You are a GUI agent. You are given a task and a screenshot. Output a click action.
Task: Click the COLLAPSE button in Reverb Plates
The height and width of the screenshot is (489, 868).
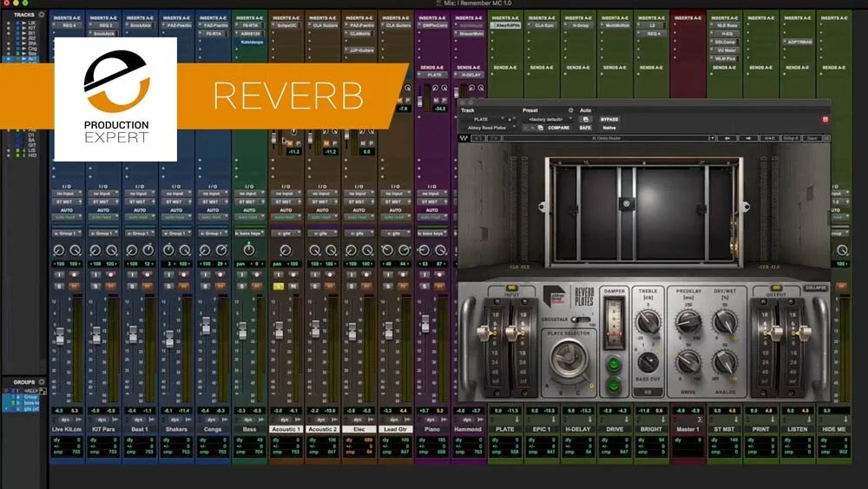pos(815,288)
